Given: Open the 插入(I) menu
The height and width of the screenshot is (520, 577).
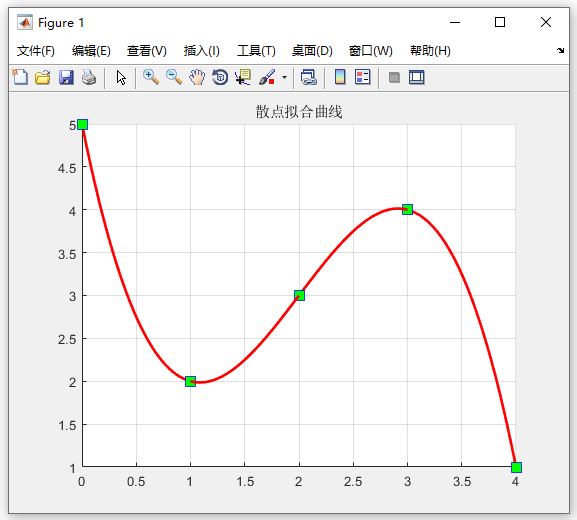Looking at the screenshot, I should click(202, 51).
